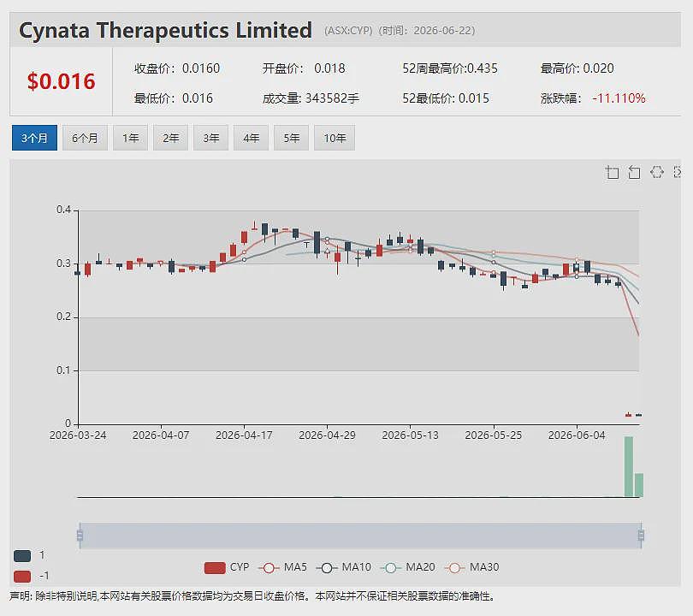Screen dimensions: 693x616
Task: Click the 成交量: 343582手 value
Action: click(x=311, y=98)
